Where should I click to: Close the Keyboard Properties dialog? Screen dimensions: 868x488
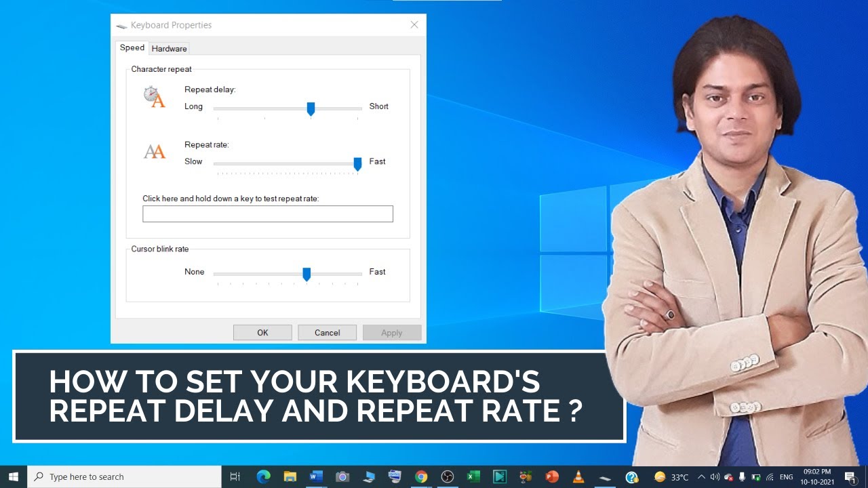click(x=414, y=25)
